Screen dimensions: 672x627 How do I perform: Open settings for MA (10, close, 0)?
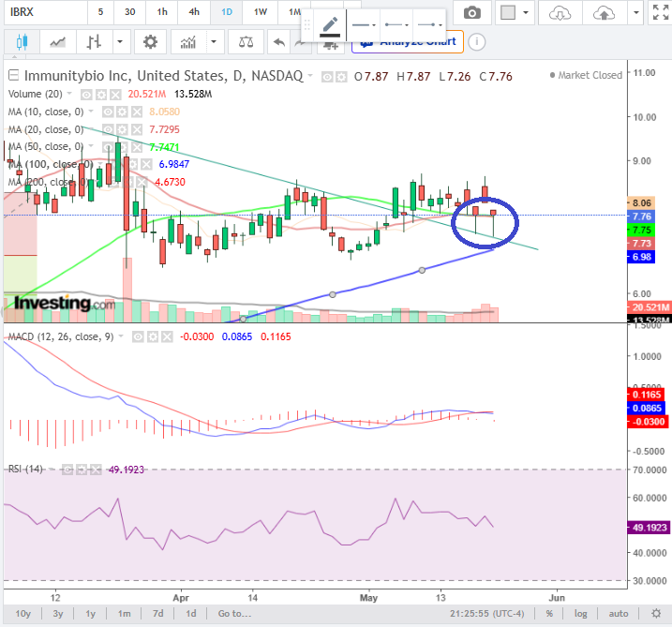pyautogui.click(x=122, y=112)
